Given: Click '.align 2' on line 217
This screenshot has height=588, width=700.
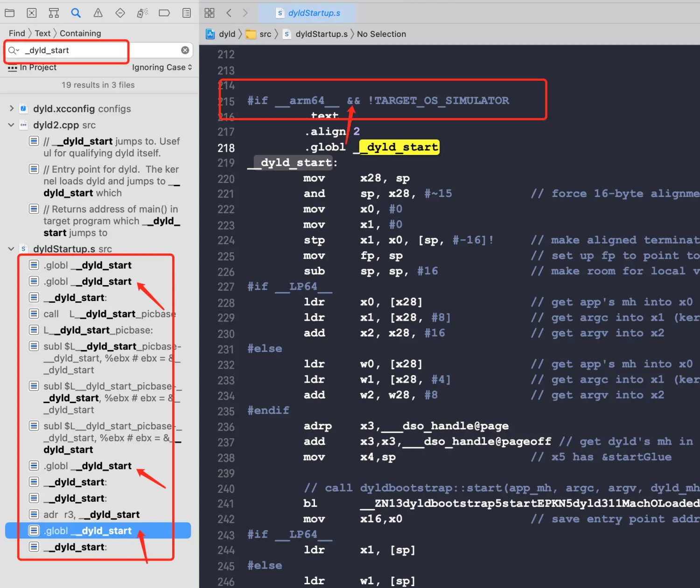Looking at the screenshot, I should click(x=332, y=132).
